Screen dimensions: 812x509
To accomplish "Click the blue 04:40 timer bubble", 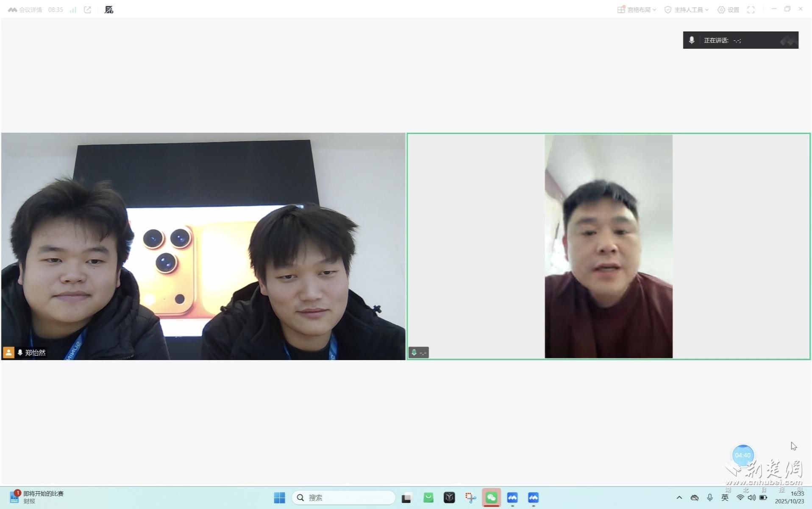I will click(742, 455).
